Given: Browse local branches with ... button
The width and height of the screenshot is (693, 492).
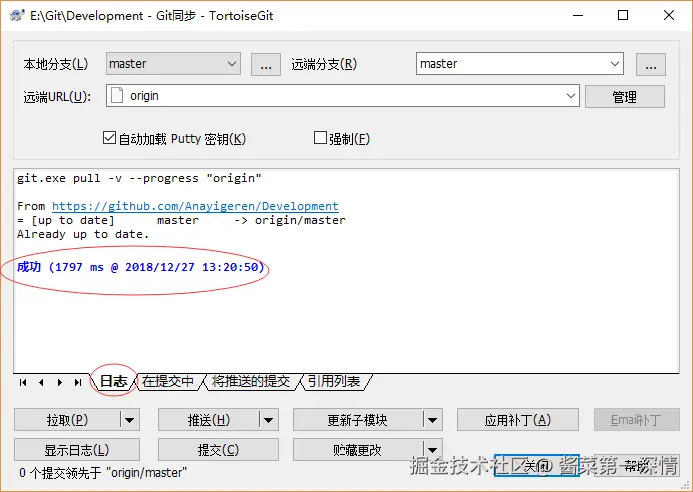Looking at the screenshot, I should click(x=266, y=65).
